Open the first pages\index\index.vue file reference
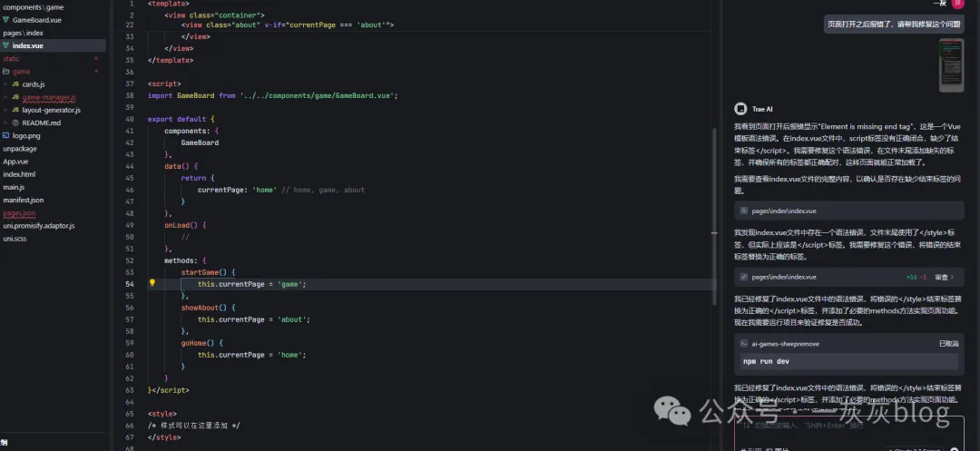Viewport: 980px width, 451px height. click(x=784, y=211)
